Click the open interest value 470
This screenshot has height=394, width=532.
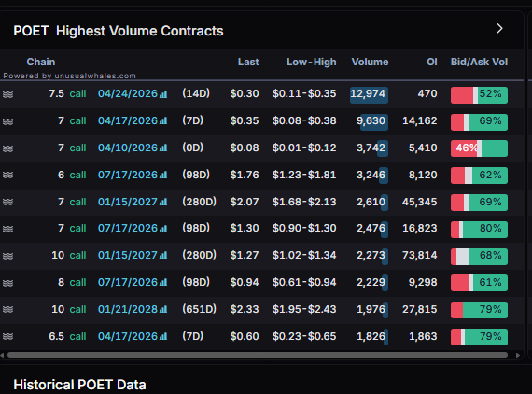click(427, 93)
